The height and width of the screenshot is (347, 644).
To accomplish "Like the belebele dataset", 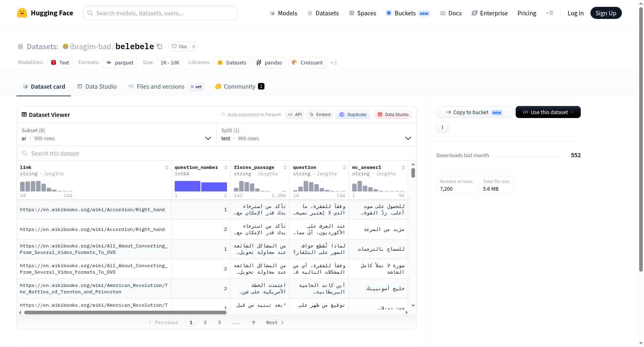I will tap(179, 46).
